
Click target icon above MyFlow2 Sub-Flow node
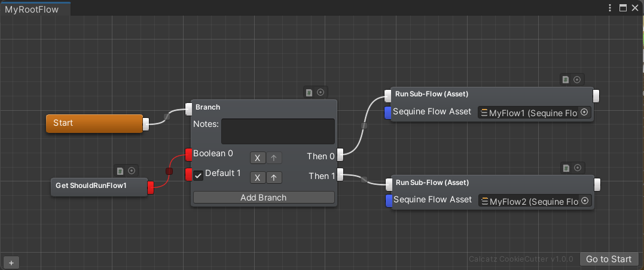point(578,168)
